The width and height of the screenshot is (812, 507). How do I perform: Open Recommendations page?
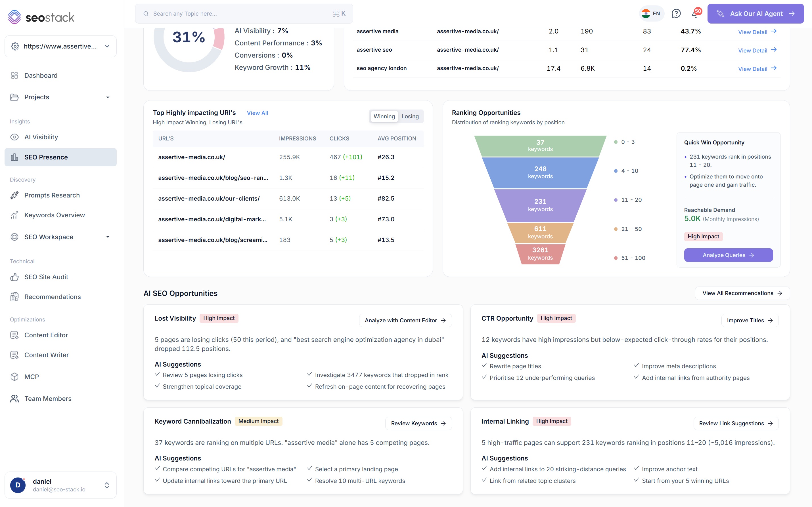pos(61,297)
